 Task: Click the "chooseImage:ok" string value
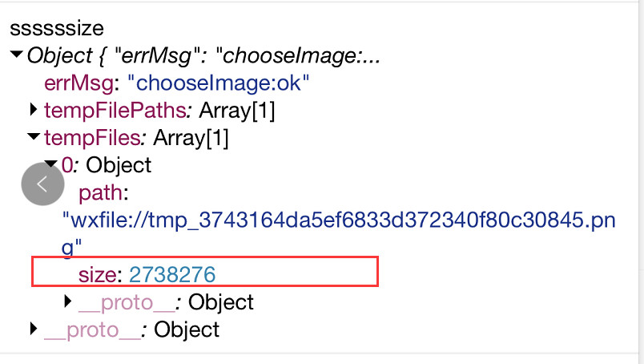[218, 83]
